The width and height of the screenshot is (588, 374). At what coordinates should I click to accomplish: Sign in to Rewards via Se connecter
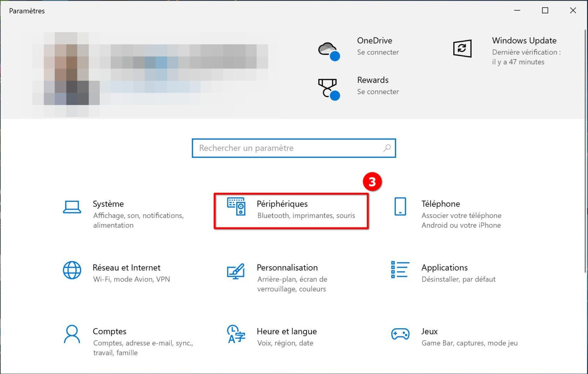tap(378, 92)
